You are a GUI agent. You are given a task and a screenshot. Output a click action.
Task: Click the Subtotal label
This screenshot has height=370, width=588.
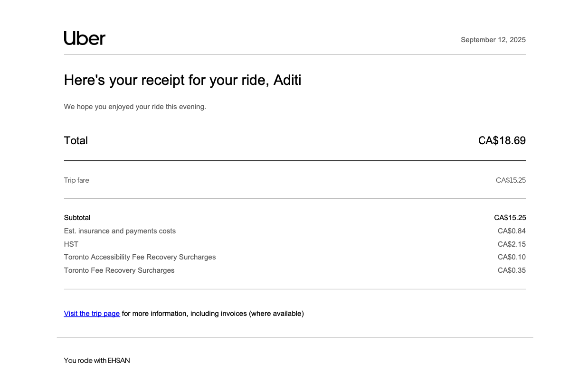click(x=77, y=218)
